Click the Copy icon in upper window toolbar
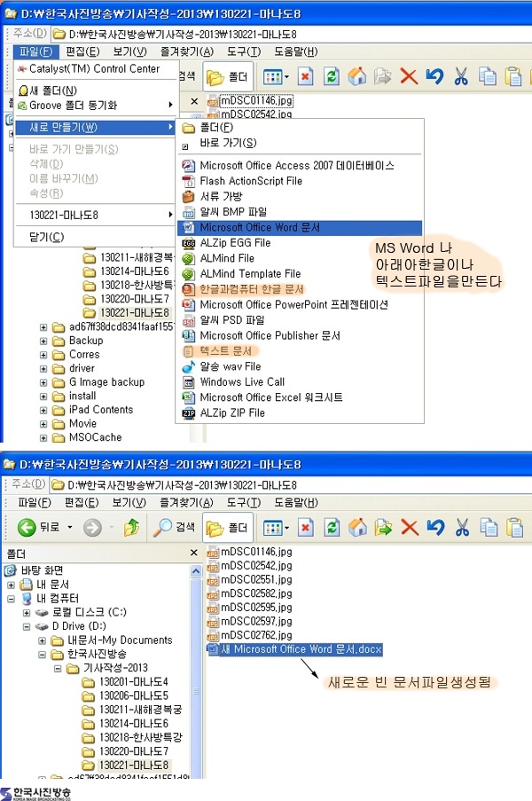Screen dimensions: 532x801 tap(487, 76)
